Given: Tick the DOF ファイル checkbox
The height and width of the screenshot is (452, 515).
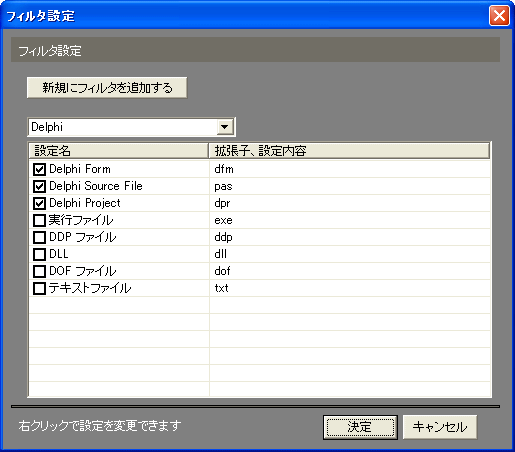Looking at the screenshot, I should tap(39, 271).
